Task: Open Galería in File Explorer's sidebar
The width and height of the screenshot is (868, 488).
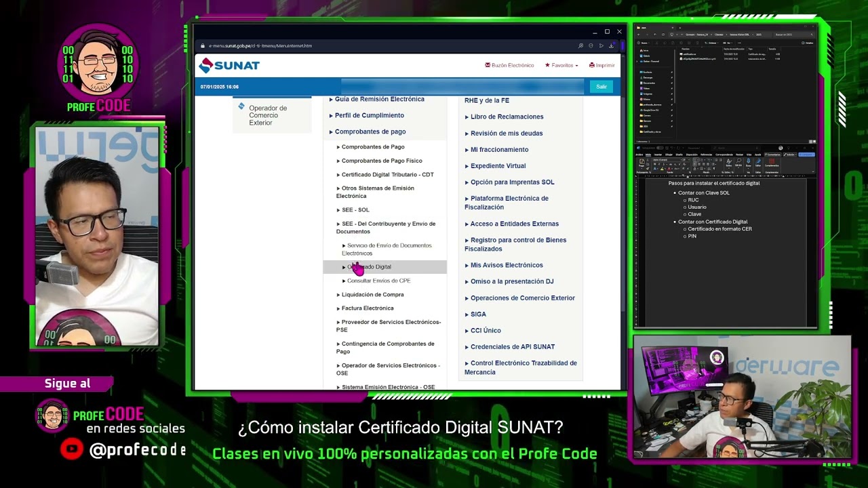Action: [x=646, y=56]
